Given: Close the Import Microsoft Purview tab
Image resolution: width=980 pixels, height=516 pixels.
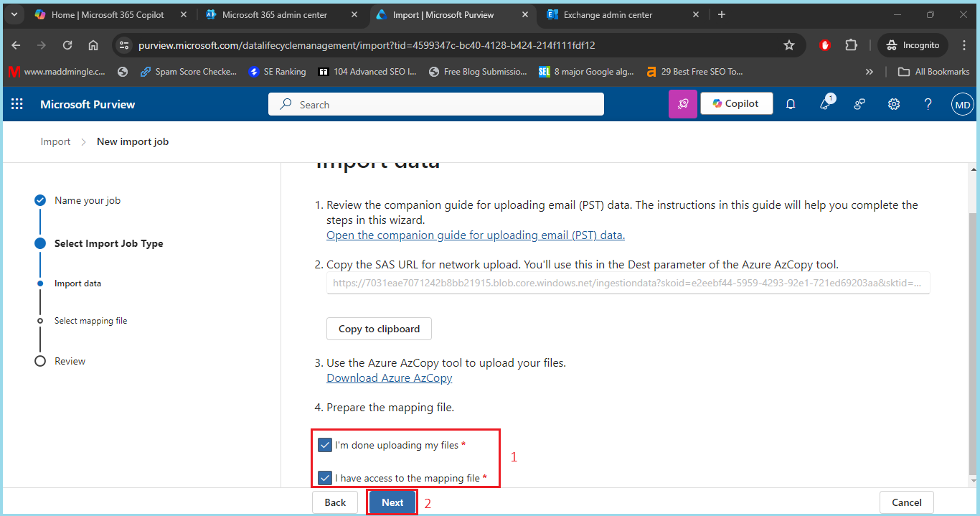Looking at the screenshot, I should click(x=526, y=14).
